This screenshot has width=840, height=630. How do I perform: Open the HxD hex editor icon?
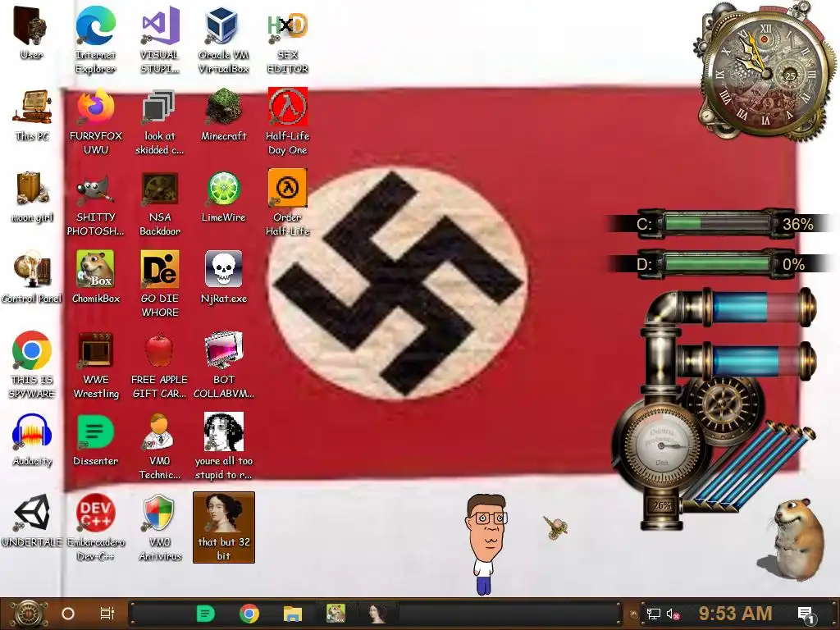(288, 40)
